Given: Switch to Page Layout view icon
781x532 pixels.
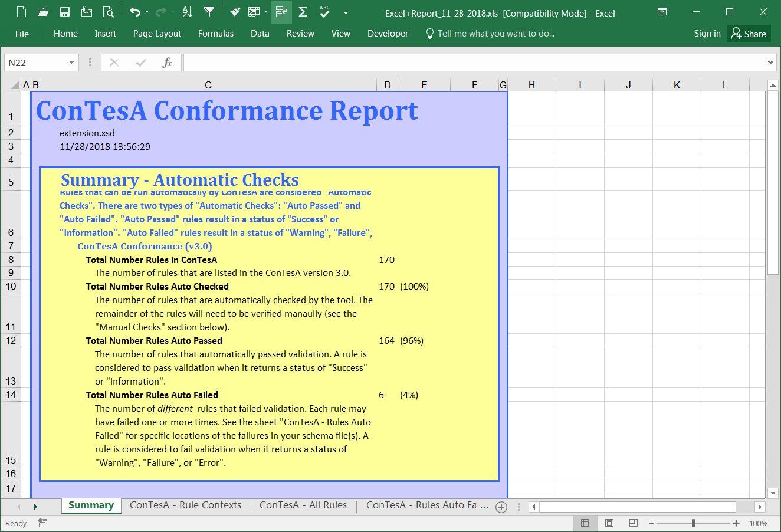Looking at the screenshot, I should (609, 523).
